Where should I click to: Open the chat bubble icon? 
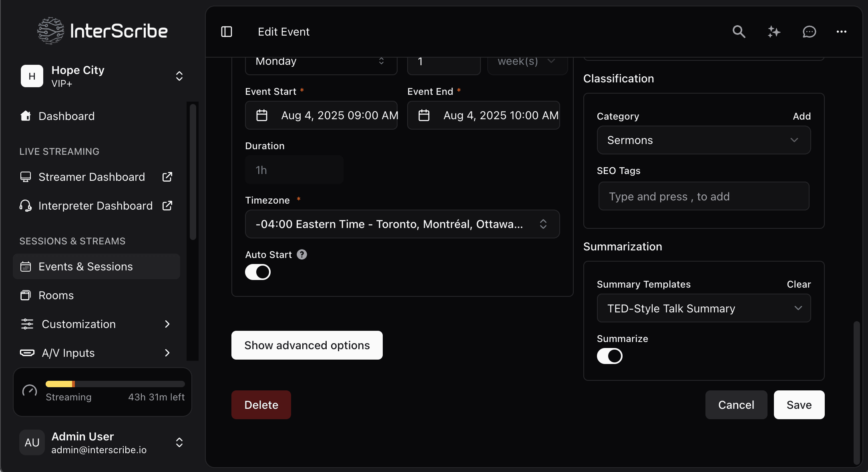coord(809,32)
